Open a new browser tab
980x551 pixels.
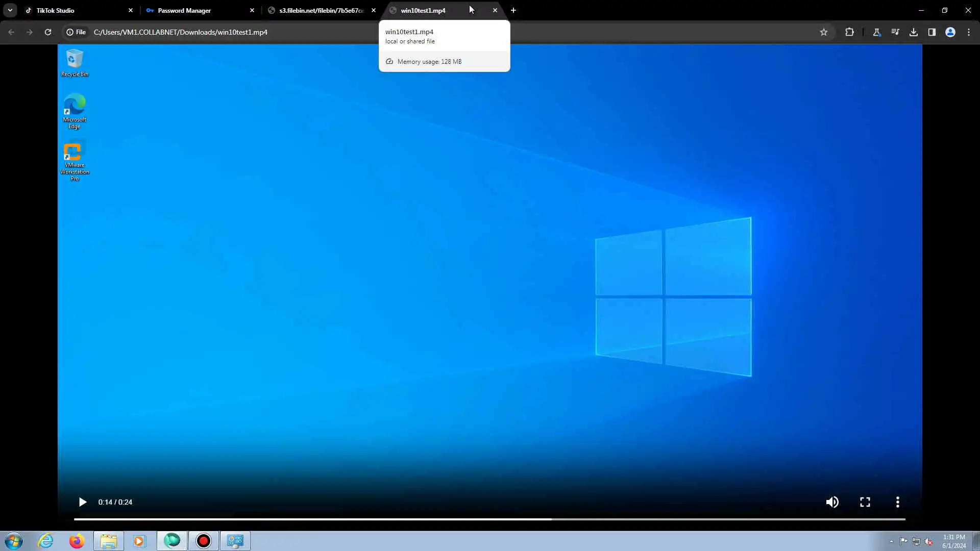513,10
